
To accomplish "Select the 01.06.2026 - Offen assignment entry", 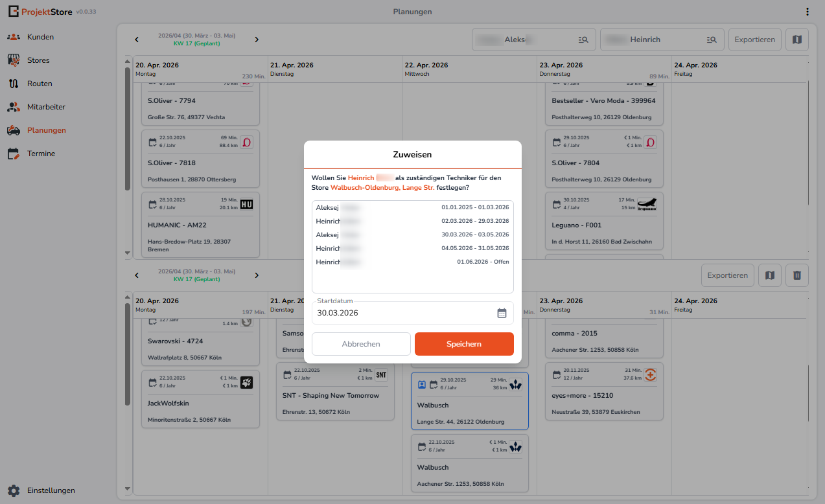I will click(x=412, y=262).
